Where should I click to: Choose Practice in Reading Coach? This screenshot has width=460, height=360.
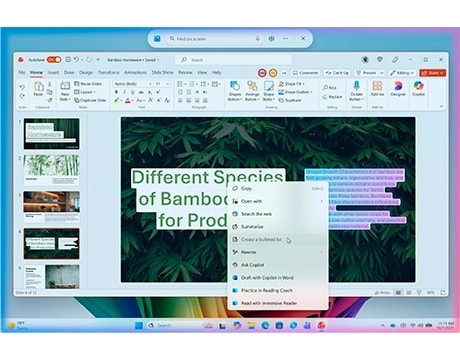pos(278,290)
